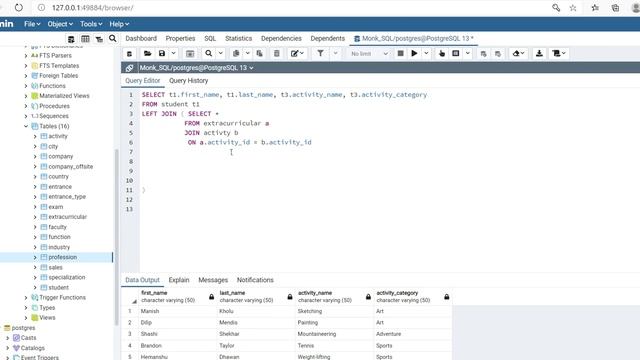Click the Filter funnel icon
Viewport: 640px width, 360px height.
[320, 53]
